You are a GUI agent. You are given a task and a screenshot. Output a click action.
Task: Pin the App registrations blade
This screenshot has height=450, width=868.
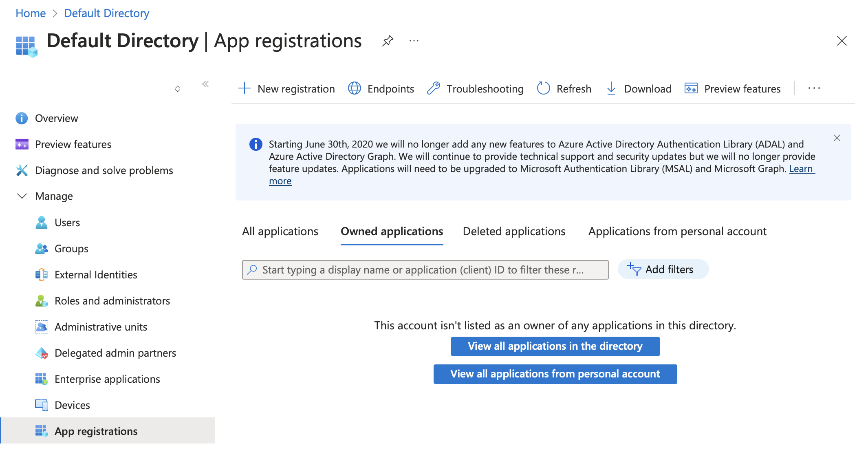[388, 41]
